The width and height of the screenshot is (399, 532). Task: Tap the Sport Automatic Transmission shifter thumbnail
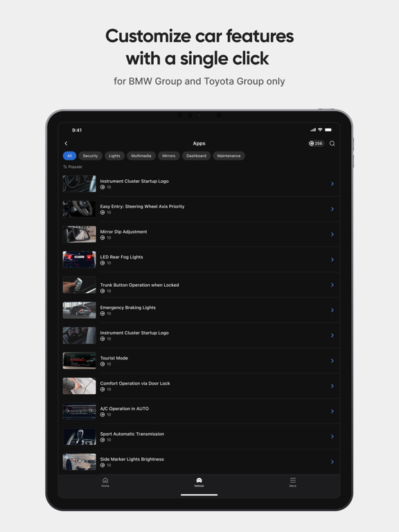tap(80, 436)
